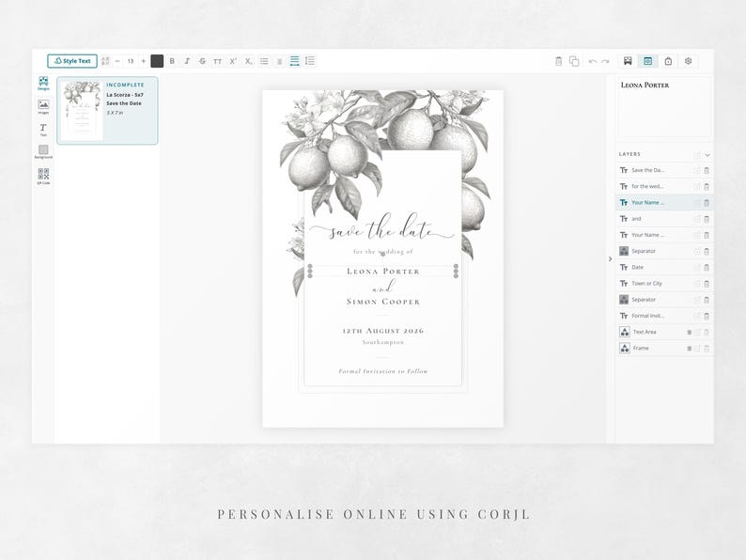Toggle bold formatting
The width and height of the screenshot is (746, 560).
(172, 61)
